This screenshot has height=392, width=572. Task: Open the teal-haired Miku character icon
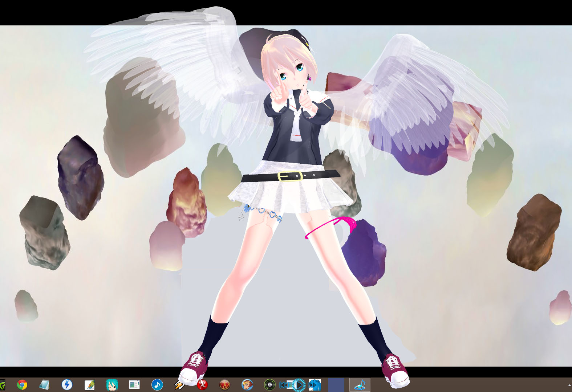point(112,385)
